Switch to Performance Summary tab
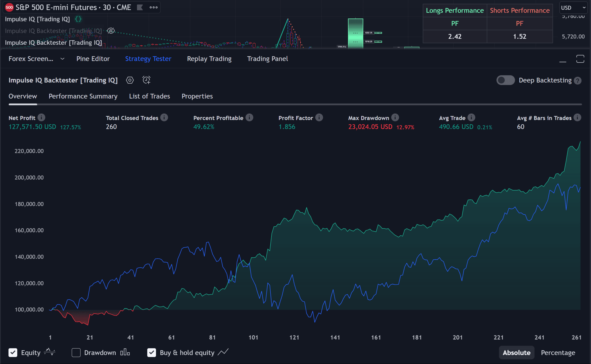Image resolution: width=591 pixels, height=364 pixels. (83, 96)
